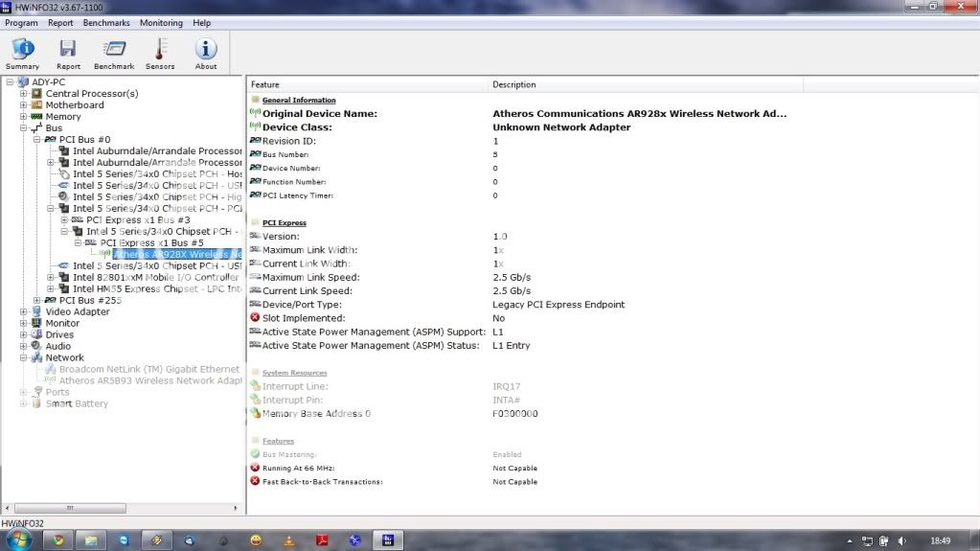
Task: Expand the Audio tree node
Action: click(23, 346)
